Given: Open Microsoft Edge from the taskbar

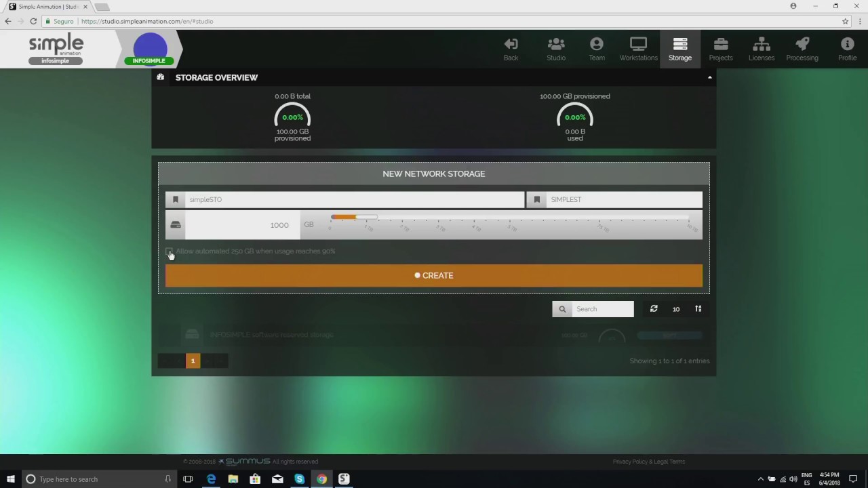Looking at the screenshot, I should pyautogui.click(x=211, y=479).
